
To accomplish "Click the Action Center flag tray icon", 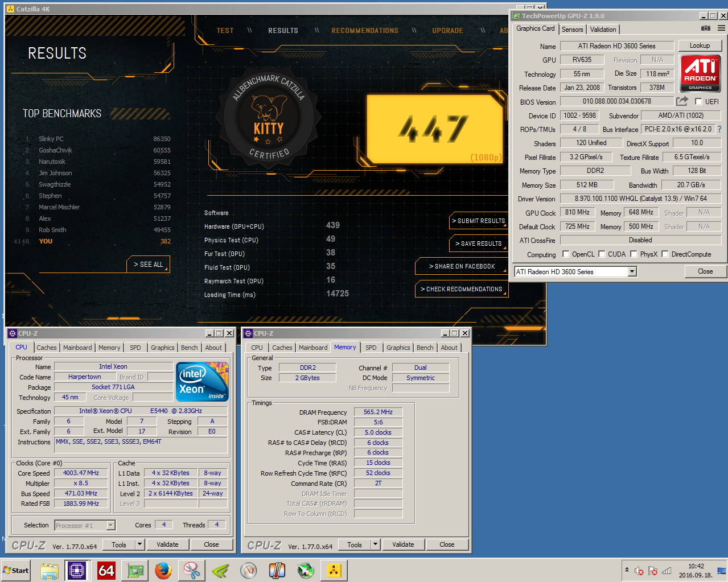I will pos(653,571).
